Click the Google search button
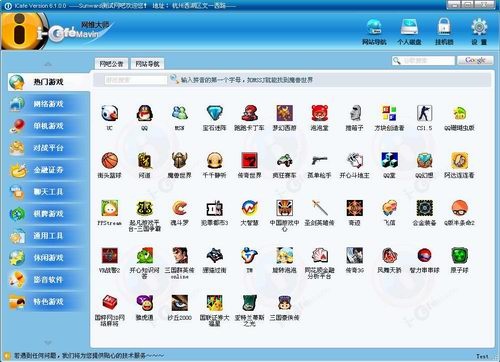The image size is (500, 362). (x=475, y=60)
